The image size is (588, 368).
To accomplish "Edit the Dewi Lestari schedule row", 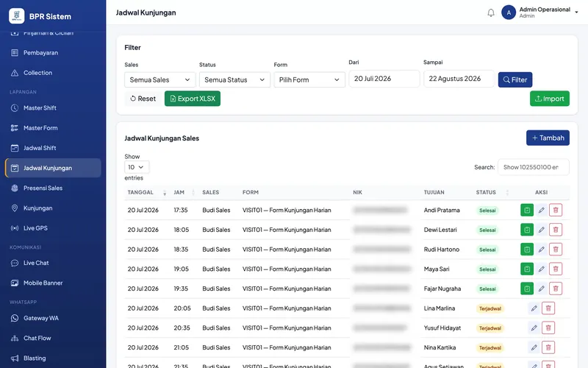I will 541,230.
